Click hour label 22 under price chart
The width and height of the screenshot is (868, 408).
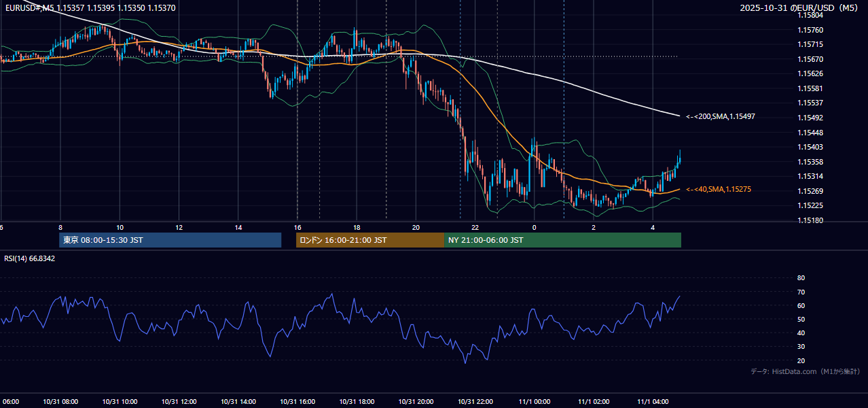click(475, 227)
